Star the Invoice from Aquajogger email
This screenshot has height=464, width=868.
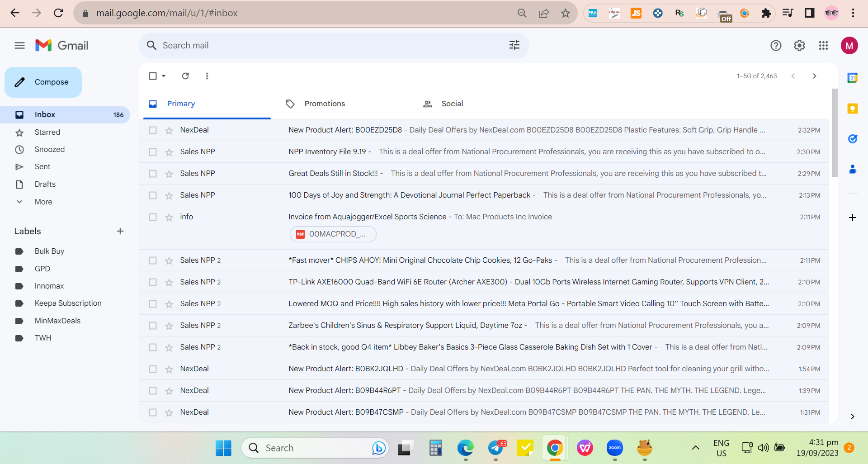click(169, 217)
